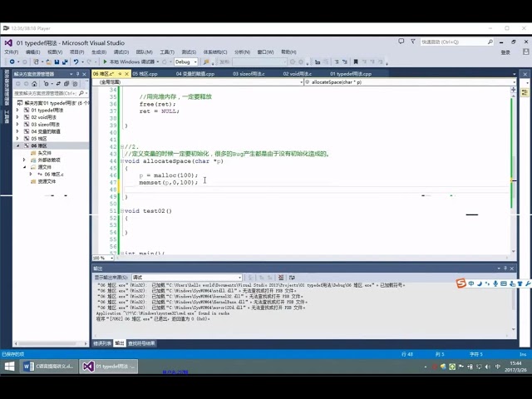The height and width of the screenshot is (399, 532).
Task: Click the Windows Start button
Action: click(x=9, y=367)
